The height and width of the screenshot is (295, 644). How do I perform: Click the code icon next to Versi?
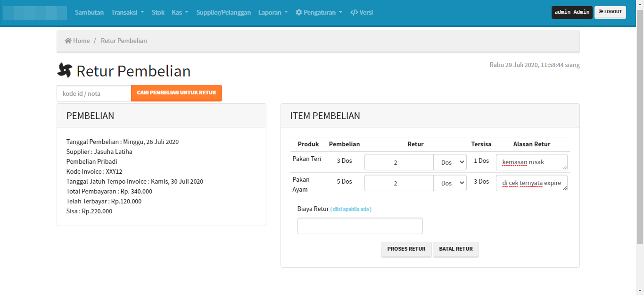click(354, 13)
